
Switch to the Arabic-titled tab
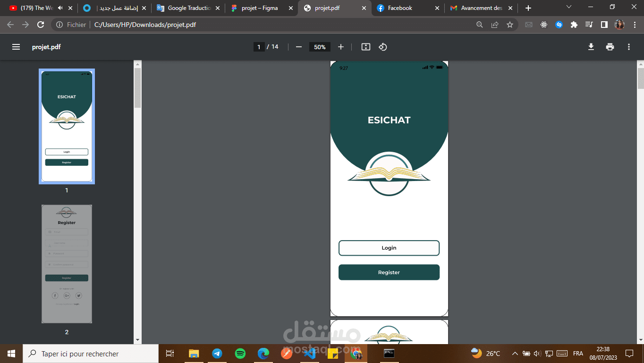(115, 8)
